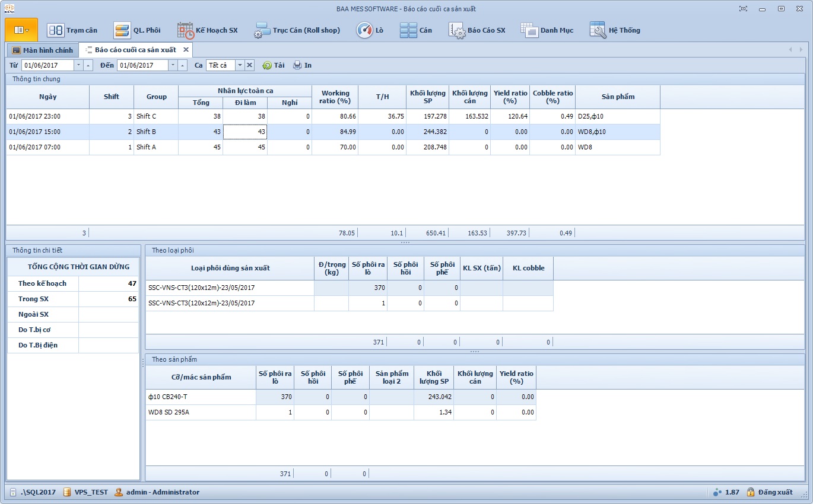Open the Ca shift selector dropdown
Image resolution: width=813 pixels, height=504 pixels.
pyautogui.click(x=240, y=65)
